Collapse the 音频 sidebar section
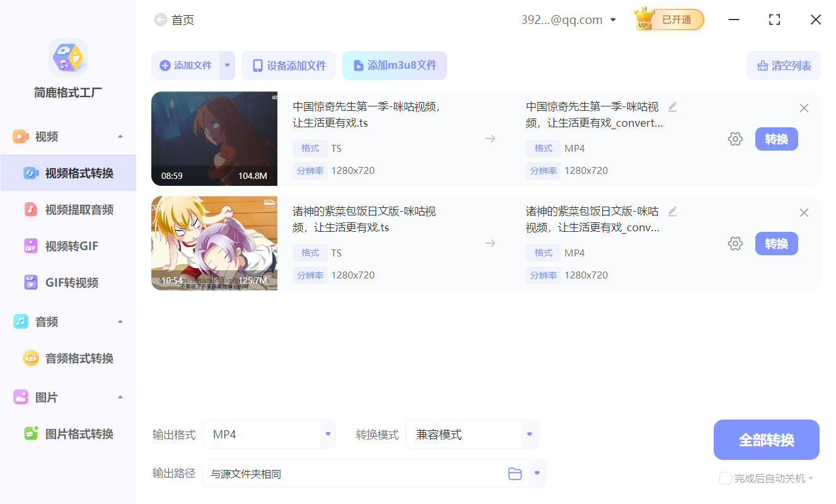Viewport: 836px width, 504px height. tap(120, 321)
